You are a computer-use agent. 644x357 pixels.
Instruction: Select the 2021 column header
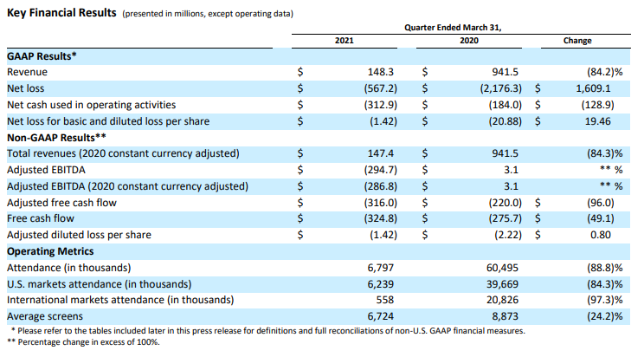click(x=344, y=41)
